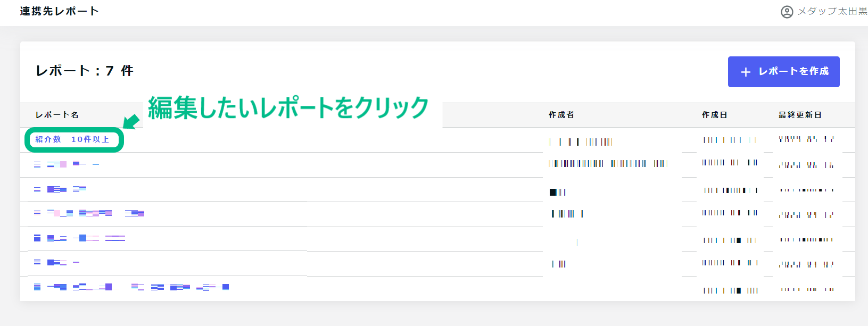Click the 作成日 column header
This screenshot has width=868, height=326.
tap(715, 115)
